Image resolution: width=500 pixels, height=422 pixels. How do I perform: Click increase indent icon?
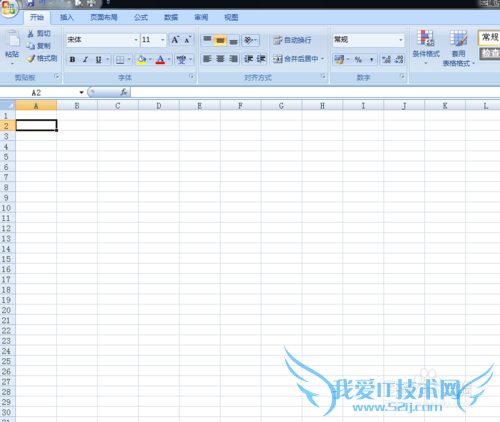point(261,59)
